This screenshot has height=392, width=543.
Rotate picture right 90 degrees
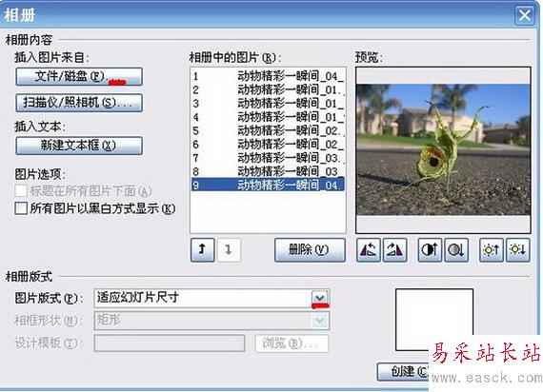pos(394,249)
